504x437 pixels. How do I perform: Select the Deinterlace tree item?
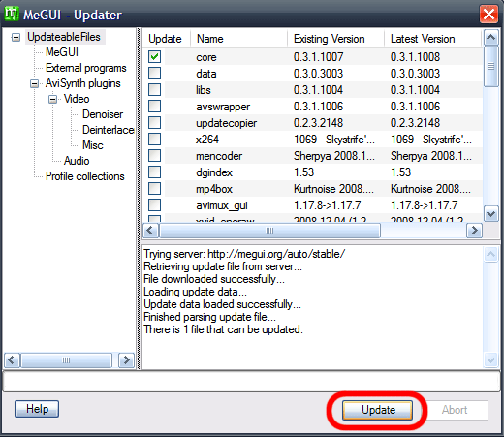pyautogui.click(x=109, y=130)
